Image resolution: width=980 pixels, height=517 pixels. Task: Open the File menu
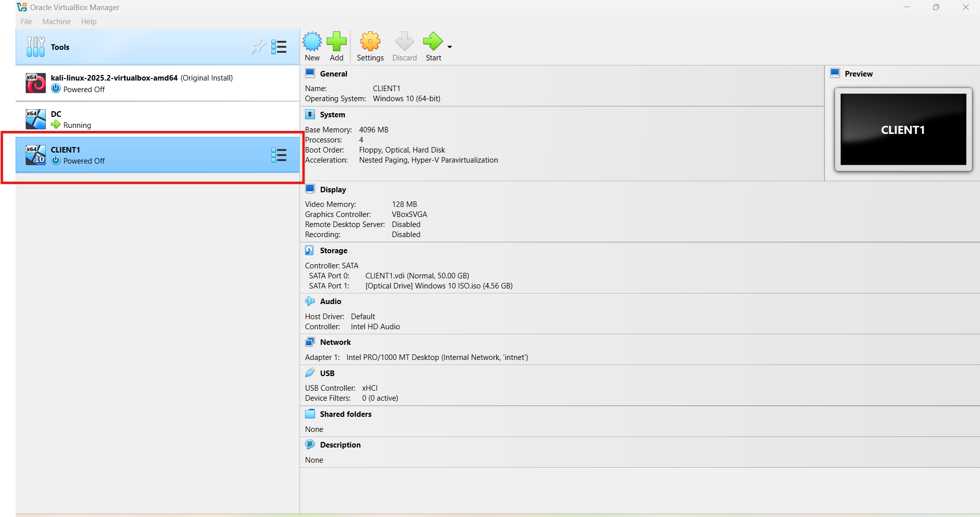pos(26,22)
